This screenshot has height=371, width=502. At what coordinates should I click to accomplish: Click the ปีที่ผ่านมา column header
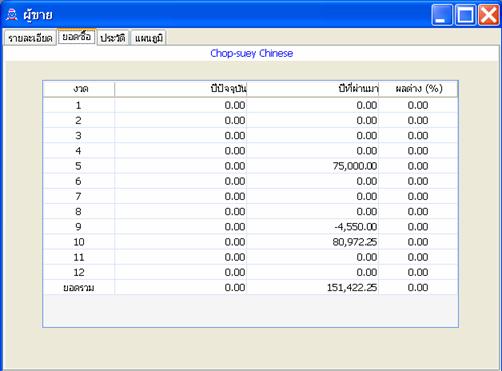[313, 89]
